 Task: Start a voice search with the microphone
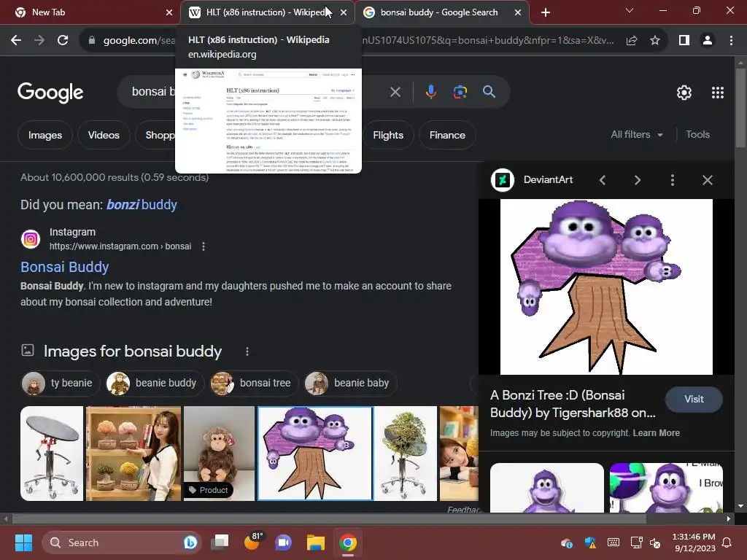point(430,92)
